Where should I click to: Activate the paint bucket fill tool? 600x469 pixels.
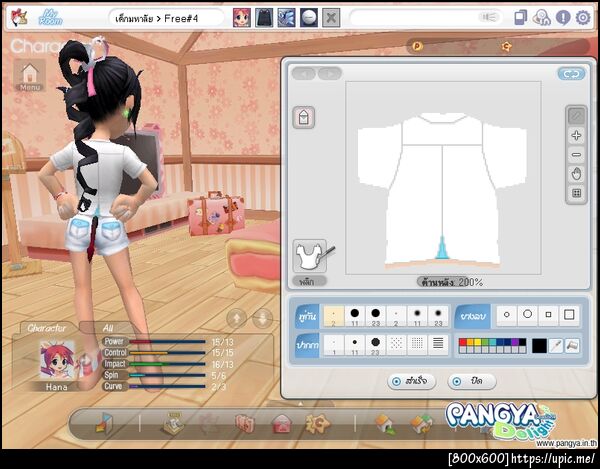click(572, 346)
